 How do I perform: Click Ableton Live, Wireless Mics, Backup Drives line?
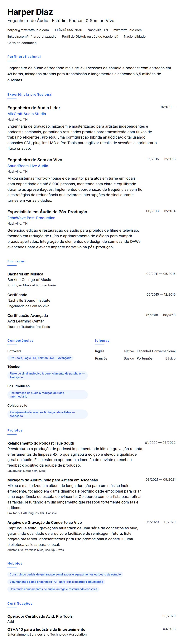[x=36, y=550]
